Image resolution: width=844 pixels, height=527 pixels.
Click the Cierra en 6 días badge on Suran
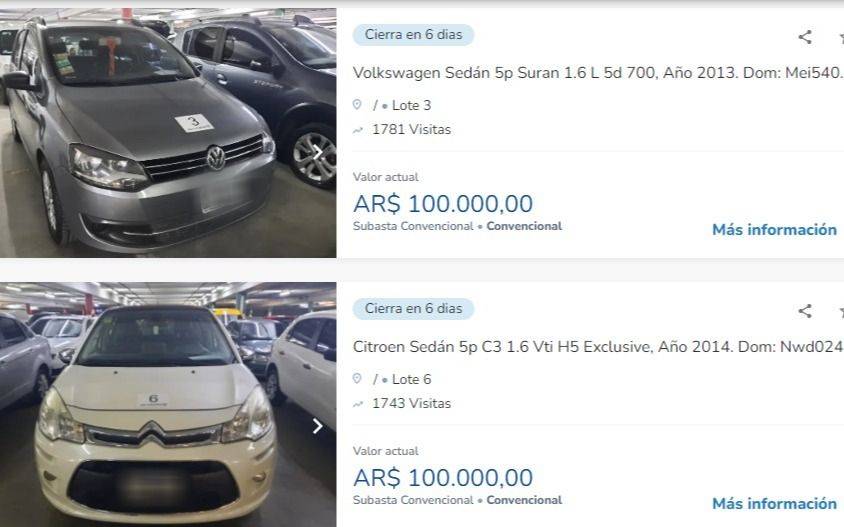coord(413,35)
